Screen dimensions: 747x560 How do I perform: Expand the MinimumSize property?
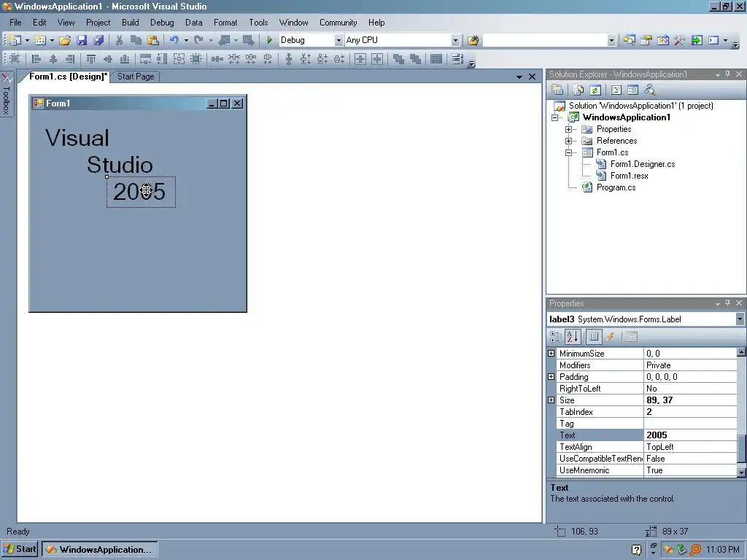[551, 354]
